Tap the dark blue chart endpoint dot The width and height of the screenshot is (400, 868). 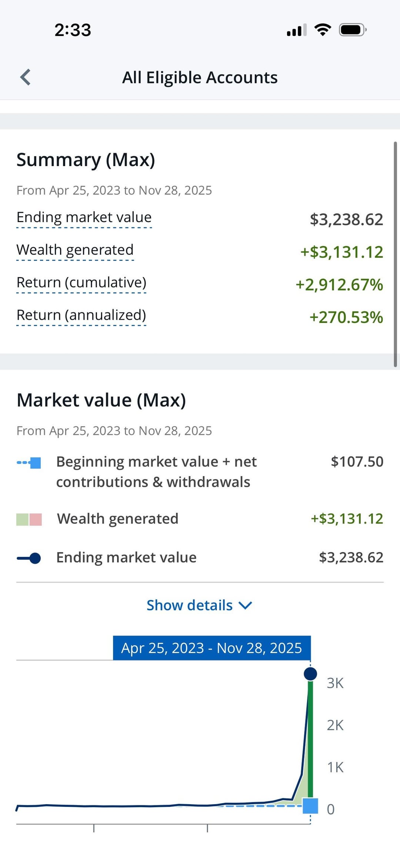coord(310,674)
